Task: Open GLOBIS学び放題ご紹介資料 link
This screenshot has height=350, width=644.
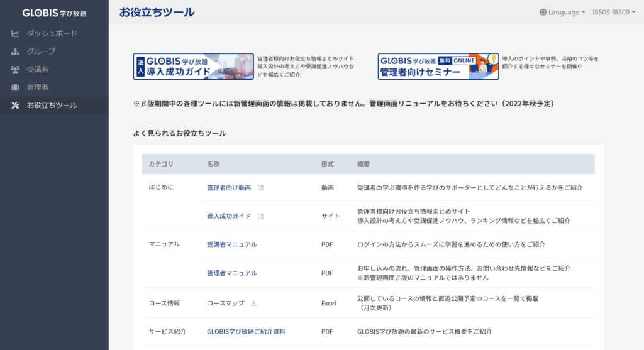Action: pyautogui.click(x=246, y=331)
